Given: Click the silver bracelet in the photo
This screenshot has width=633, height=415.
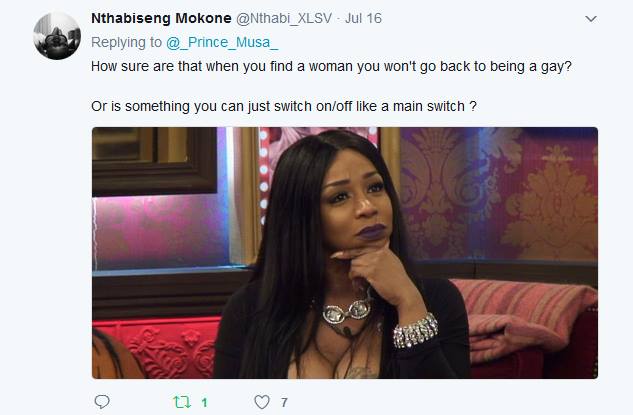Looking at the screenshot, I should pos(415,331).
